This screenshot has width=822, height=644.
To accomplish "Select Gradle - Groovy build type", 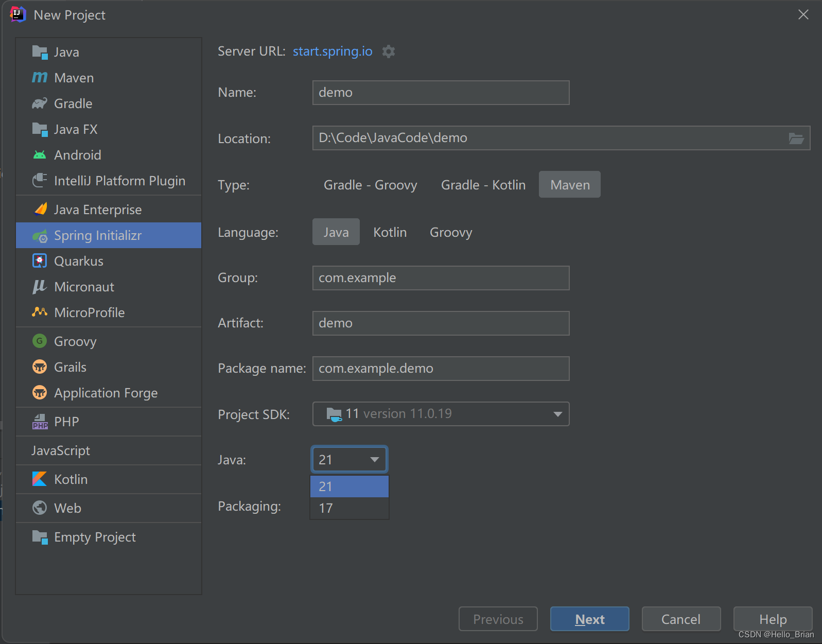I will [x=371, y=185].
